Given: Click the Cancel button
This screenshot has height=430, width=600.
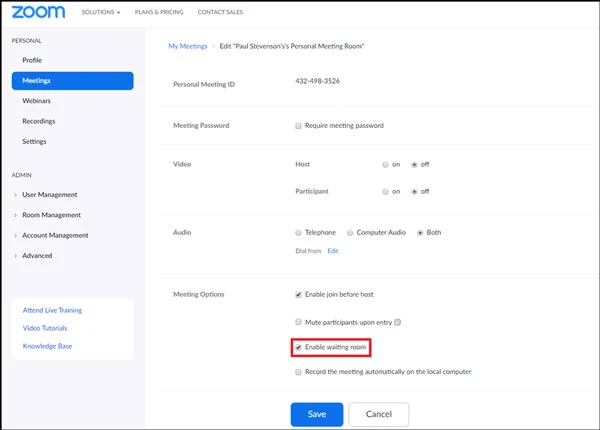Looking at the screenshot, I should click(x=378, y=413).
